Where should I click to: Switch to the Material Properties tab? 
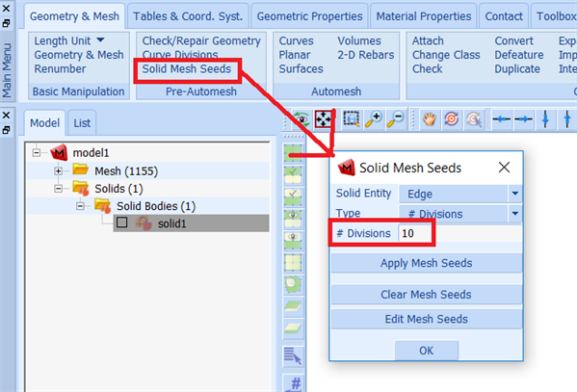click(423, 16)
